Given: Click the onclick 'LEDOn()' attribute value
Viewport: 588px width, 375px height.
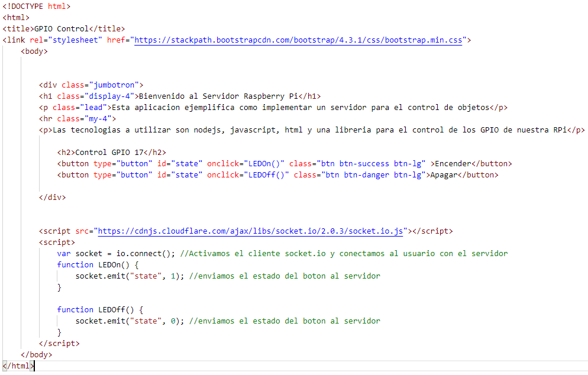Looking at the screenshot, I should pos(265,163).
